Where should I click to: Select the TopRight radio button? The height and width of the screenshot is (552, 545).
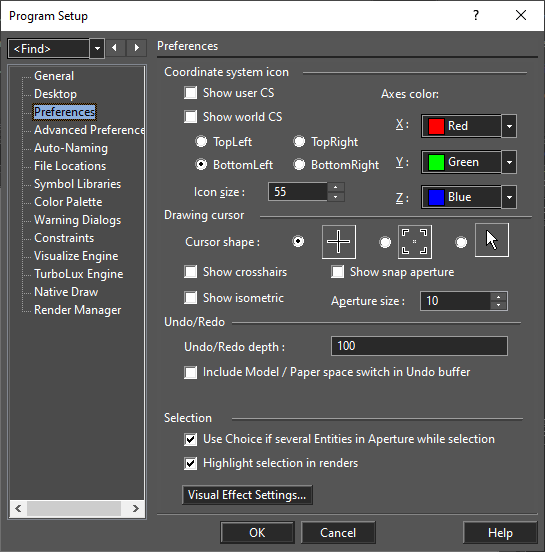299,142
